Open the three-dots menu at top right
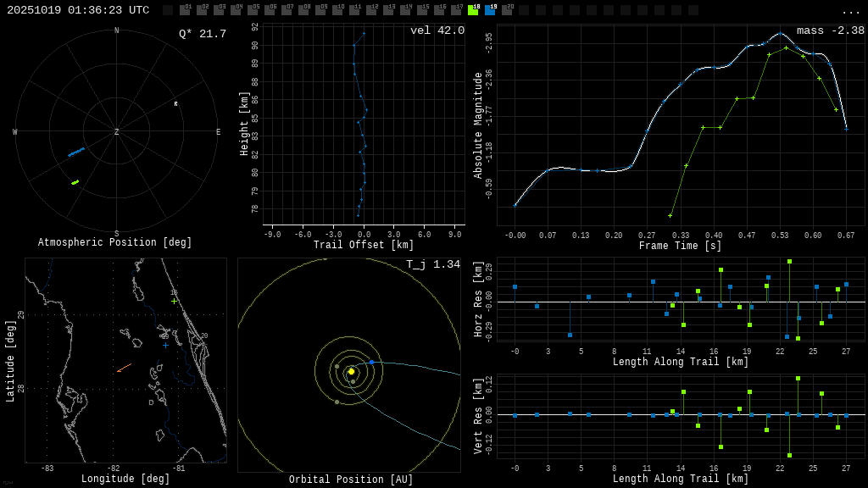 tap(850, 11)
